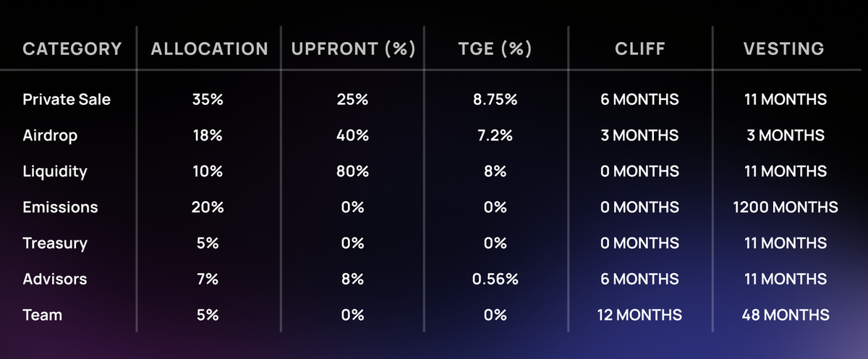The height and width of the screenshot is (359, 868).
Task: Click the VESTING column header
Action: (x=784, y=49)
